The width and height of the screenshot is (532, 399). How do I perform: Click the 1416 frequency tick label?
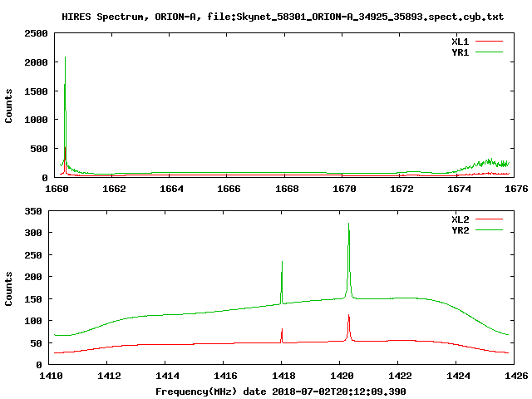pyautogui.click(x=225, y=376)
